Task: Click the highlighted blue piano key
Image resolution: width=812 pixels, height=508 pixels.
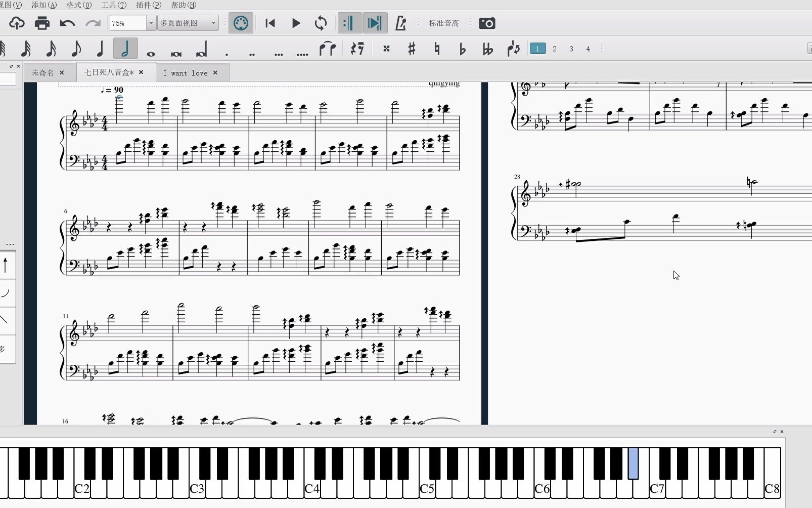Action: pyautogui.click(x=633, y=463)
